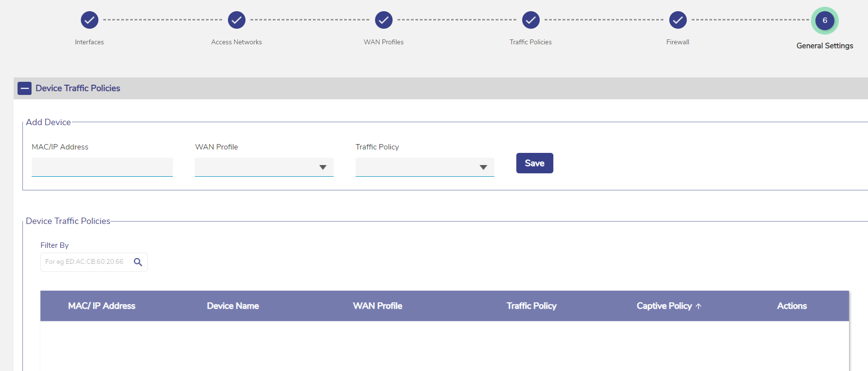Click the MAC/IP Address input field
Image resolution: width=868 pixels, height=371 pixels.
pos(102,167)
